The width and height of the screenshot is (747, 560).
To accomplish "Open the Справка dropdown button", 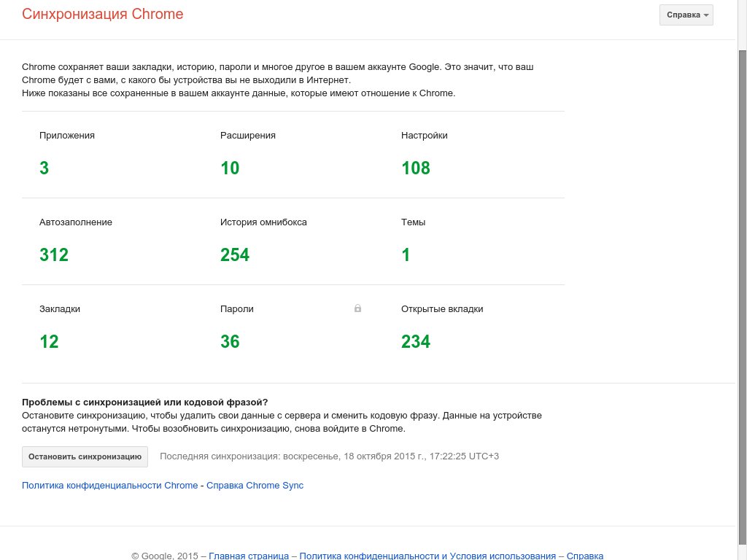I will click(x=686, y=15).
